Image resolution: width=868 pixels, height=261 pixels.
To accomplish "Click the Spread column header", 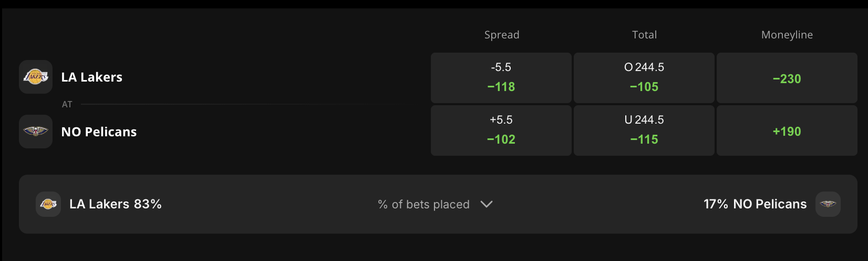I will click(502, 35).
